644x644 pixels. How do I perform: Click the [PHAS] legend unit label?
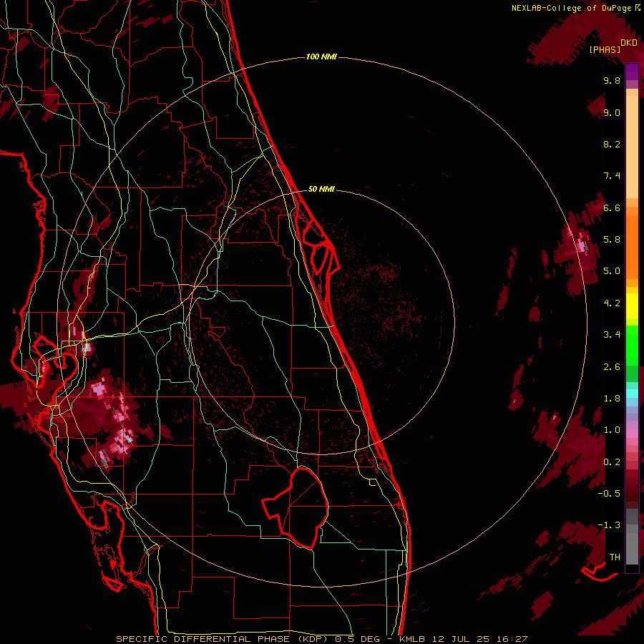point(605,49)
